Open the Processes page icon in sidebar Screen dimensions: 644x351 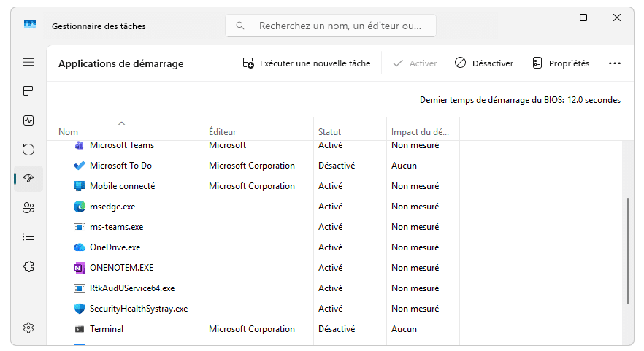pyautogui.click(x=28, y=90)
